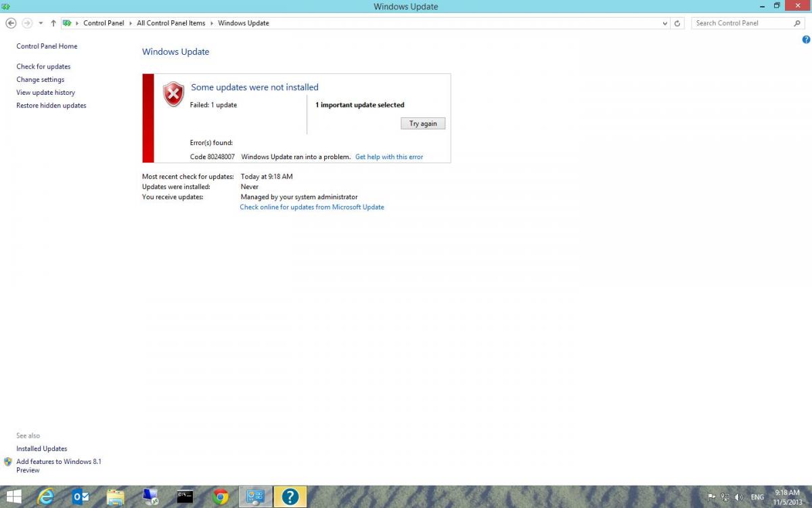Click the Windows Update icon in address bar

pos(67,23)
